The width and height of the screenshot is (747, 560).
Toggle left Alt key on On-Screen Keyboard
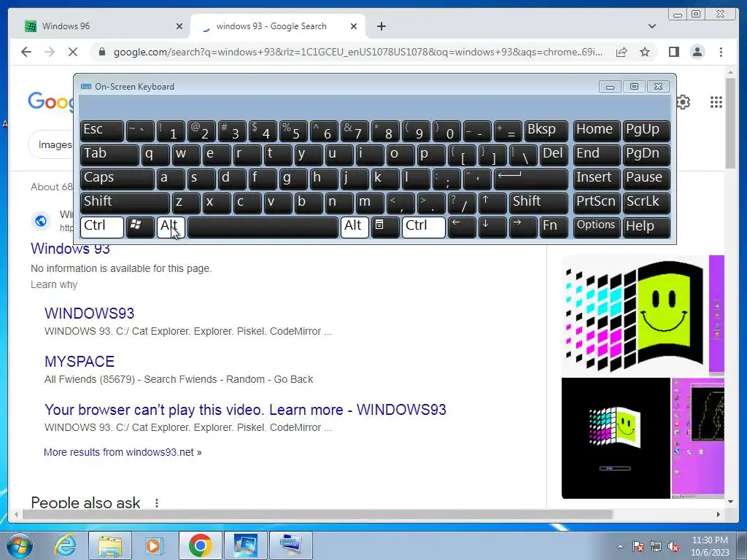(171, 227)
